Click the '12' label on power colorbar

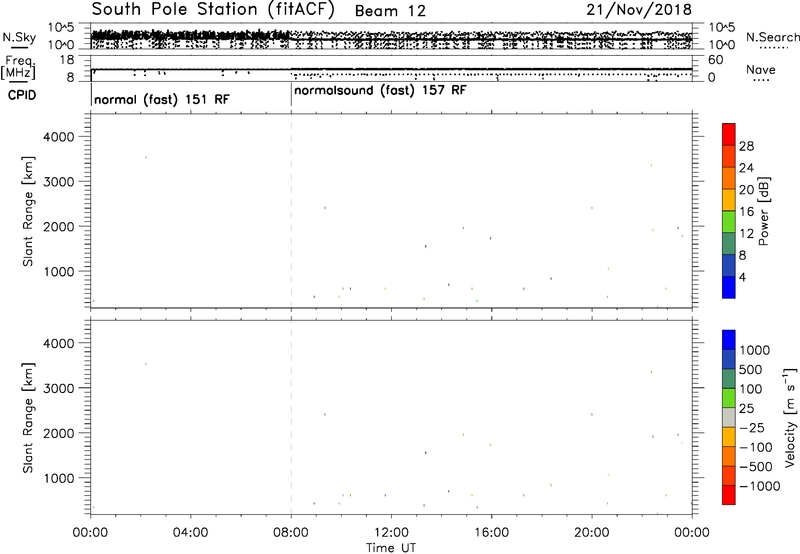[x=746, y=234]
